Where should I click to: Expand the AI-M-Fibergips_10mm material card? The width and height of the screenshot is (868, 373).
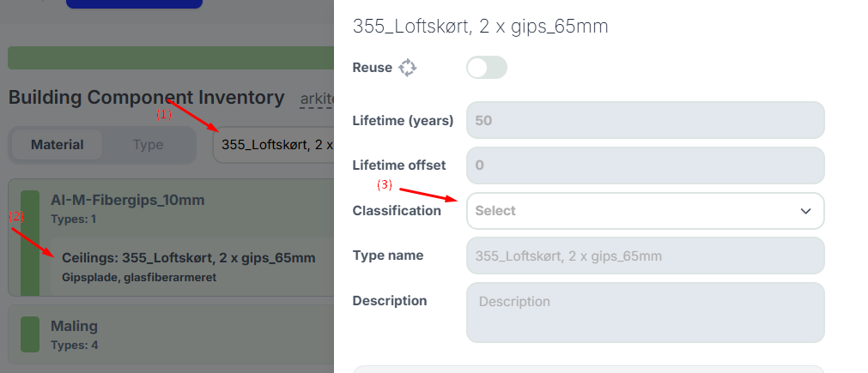pyautogui.click(x=128, y=201)
